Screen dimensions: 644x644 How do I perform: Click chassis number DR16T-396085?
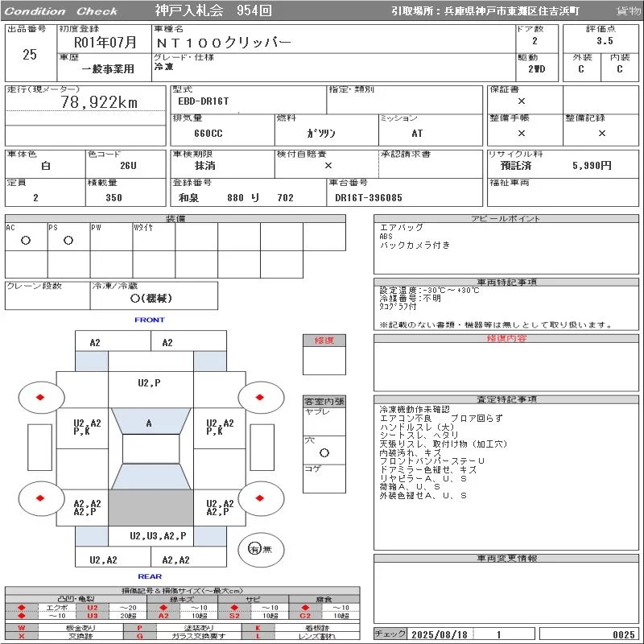point(369,197)
